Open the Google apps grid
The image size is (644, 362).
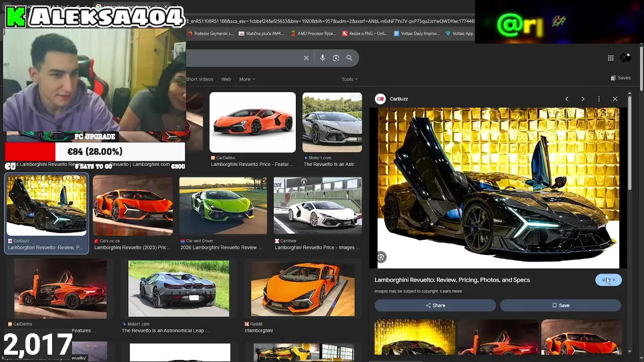pyautogui.click(x=610, y=58)
